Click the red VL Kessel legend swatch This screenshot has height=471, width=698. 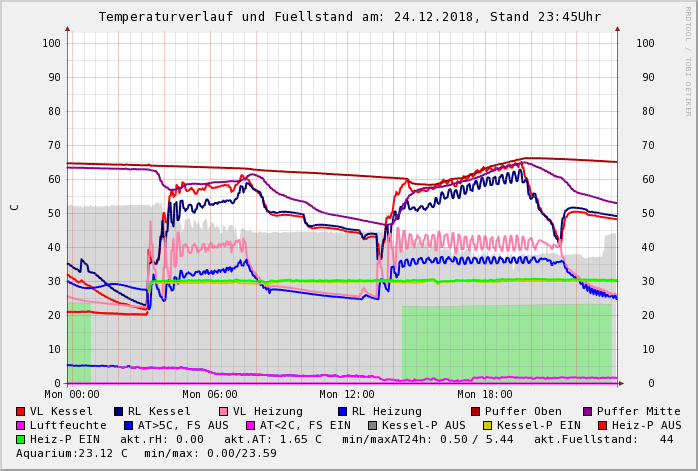[21, 411]
